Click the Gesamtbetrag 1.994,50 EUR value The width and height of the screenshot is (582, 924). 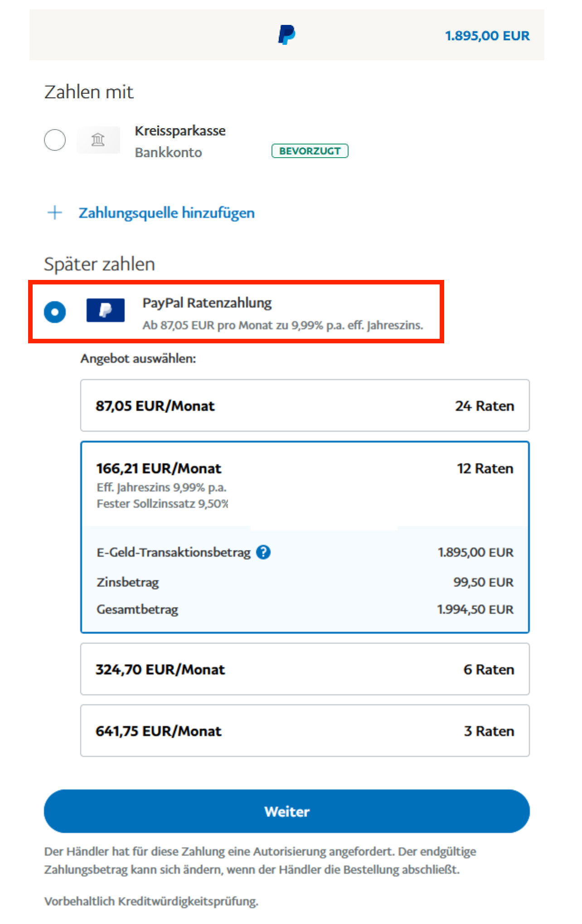(x=475, y=609)
